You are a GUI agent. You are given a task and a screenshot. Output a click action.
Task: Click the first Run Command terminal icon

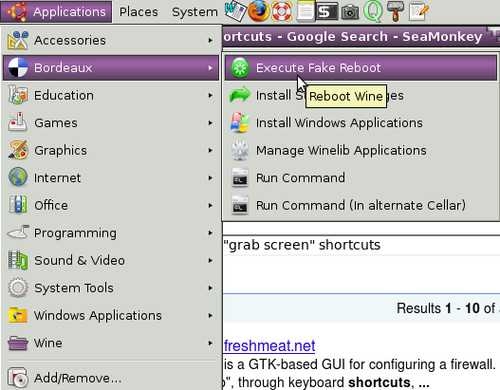coord(240,178)
